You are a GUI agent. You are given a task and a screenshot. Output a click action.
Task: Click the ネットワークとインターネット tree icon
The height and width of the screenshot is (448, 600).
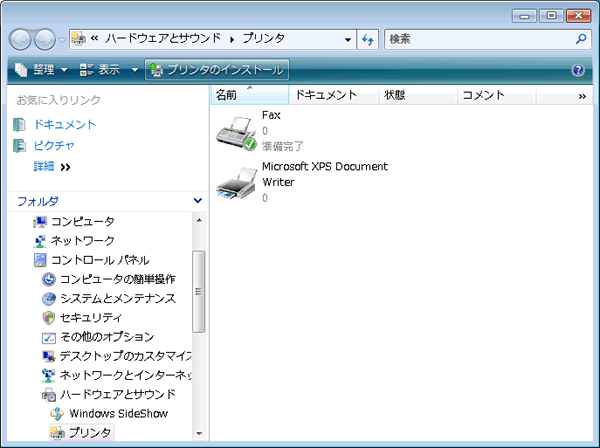click(49, 375)
